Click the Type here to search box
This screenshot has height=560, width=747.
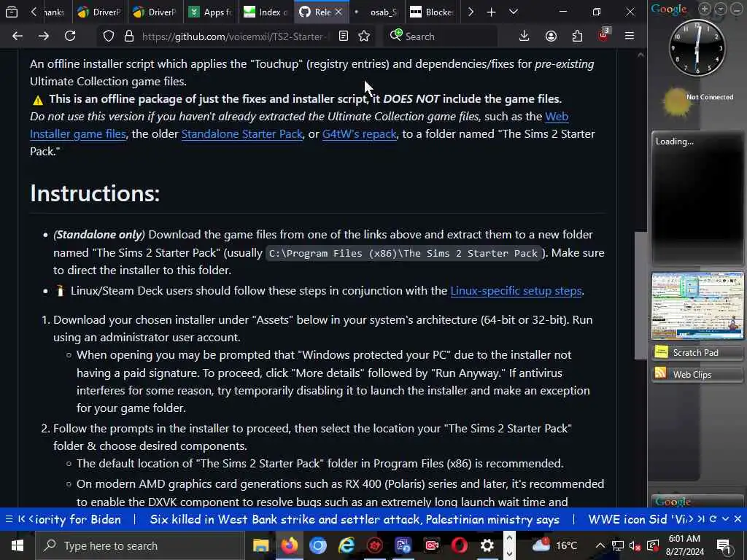(140, 545)
